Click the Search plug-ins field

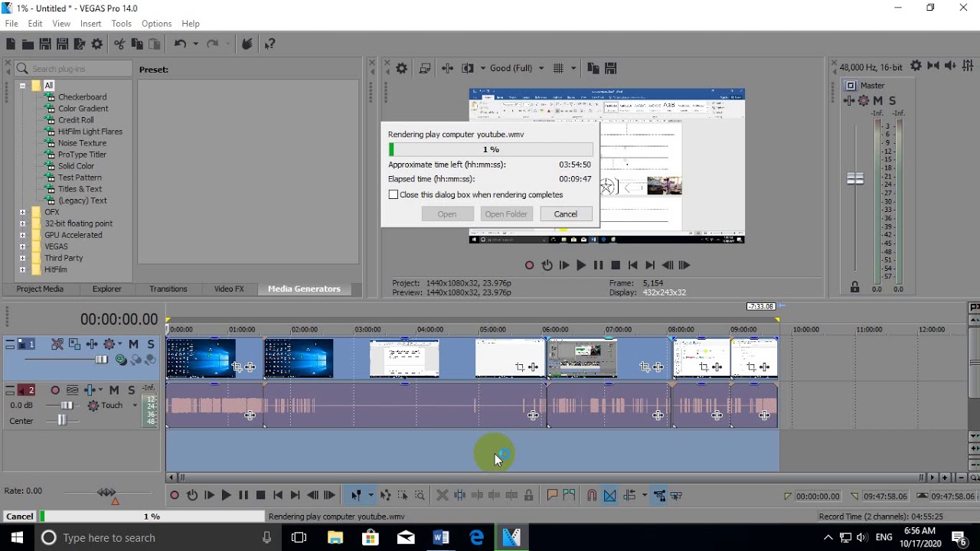pos(73,69)
